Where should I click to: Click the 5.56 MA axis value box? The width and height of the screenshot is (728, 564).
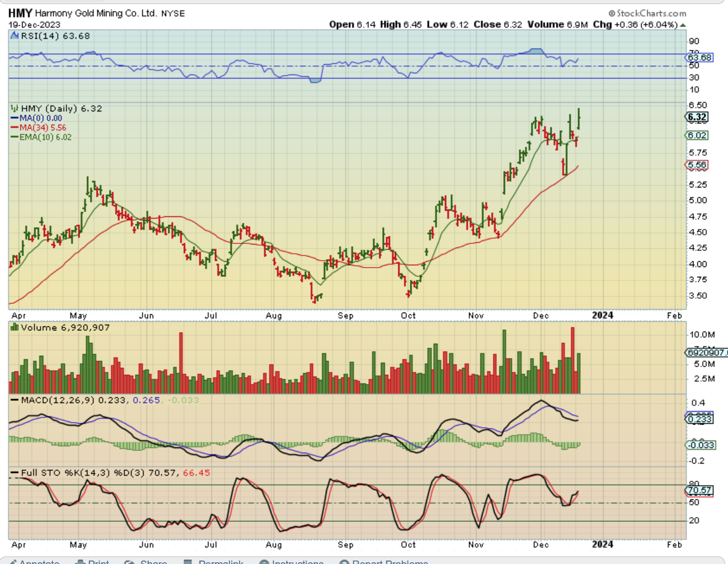point(697,165)
